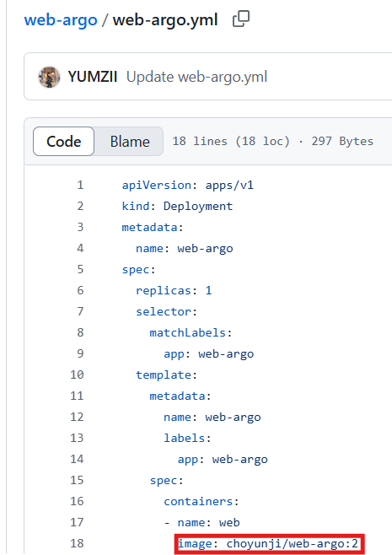Screen dimensions: 392x555
Task: Open the web-argo repository breadcrumb link
Action: (x=61, y=20)
